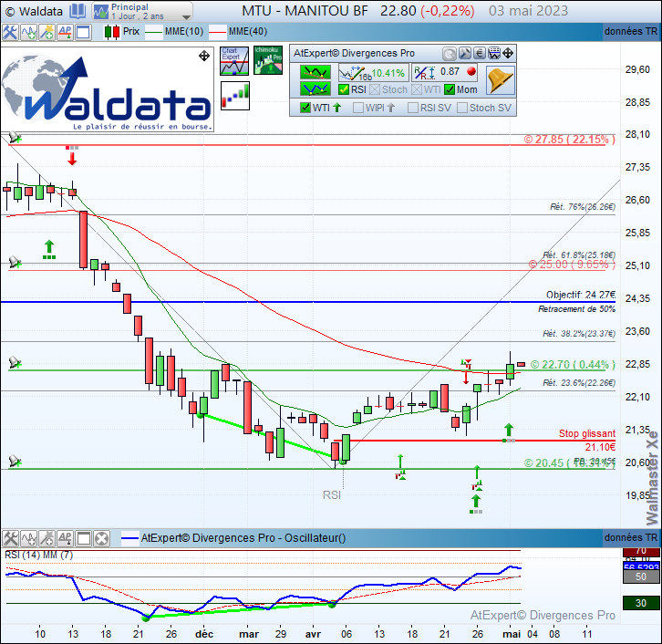Click the Rét. 23.6%(22.26€) label
662x644 pixels.
pos(579,383)
